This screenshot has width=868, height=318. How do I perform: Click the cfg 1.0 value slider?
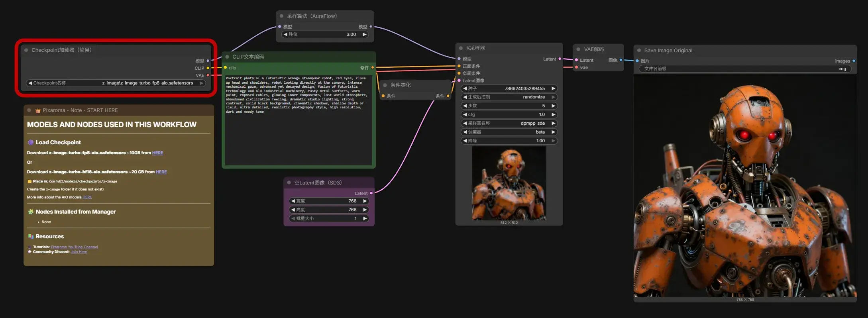tap(509, 115)
